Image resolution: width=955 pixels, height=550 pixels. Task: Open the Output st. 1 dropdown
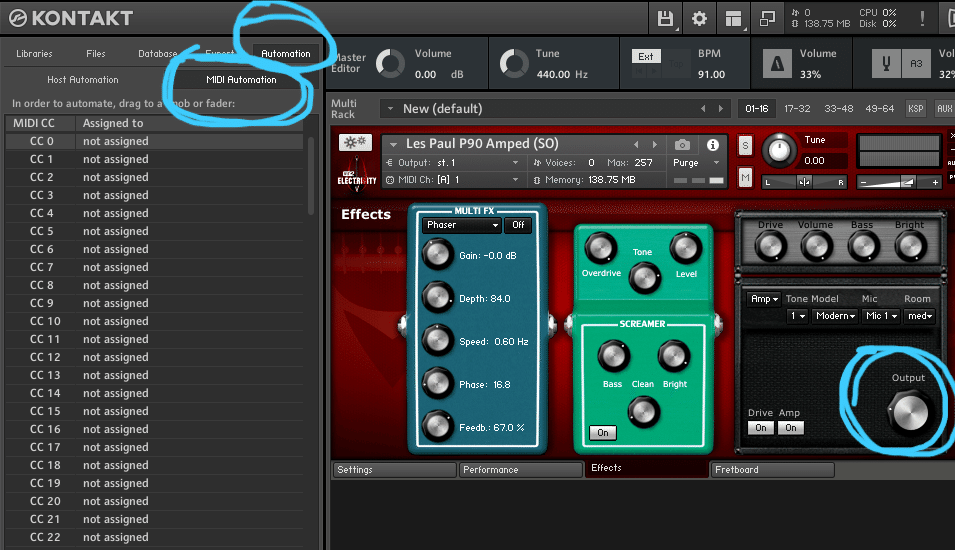click(453, 163)
